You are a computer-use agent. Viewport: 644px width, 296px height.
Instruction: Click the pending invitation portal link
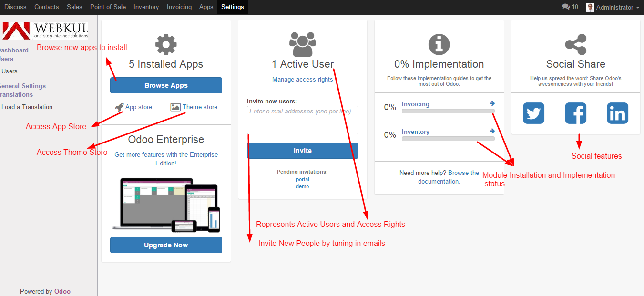pyautogui.click(x=303, y=179)
